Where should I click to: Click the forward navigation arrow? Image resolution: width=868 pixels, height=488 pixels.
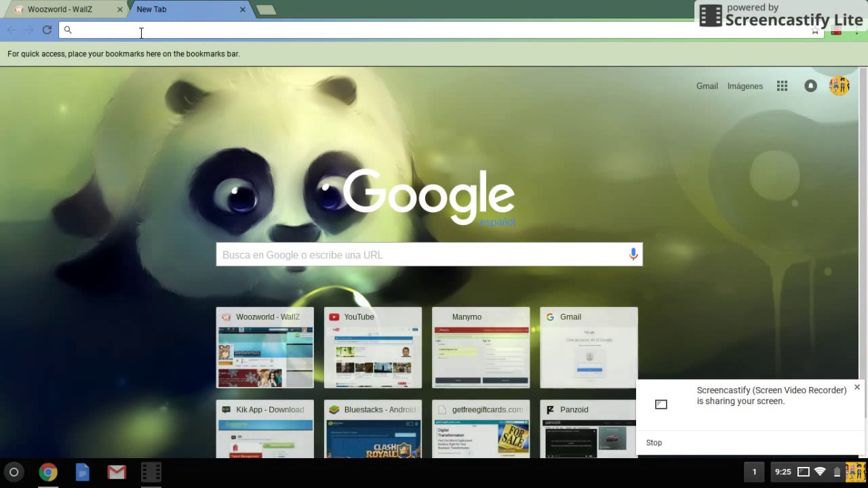[29, 30]
